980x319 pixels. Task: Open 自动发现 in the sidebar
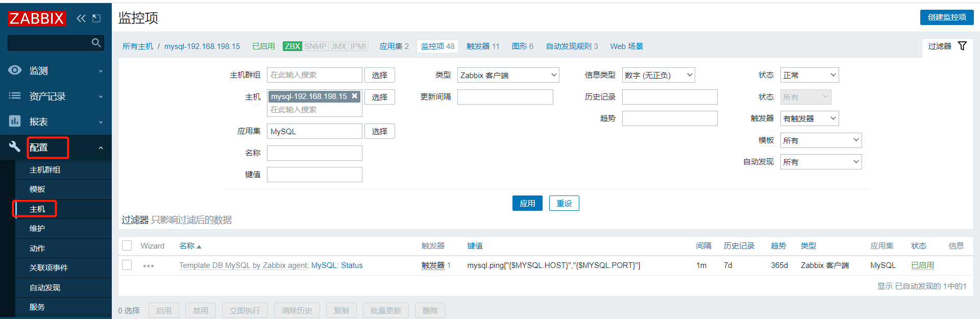click(x=63, y=288)
